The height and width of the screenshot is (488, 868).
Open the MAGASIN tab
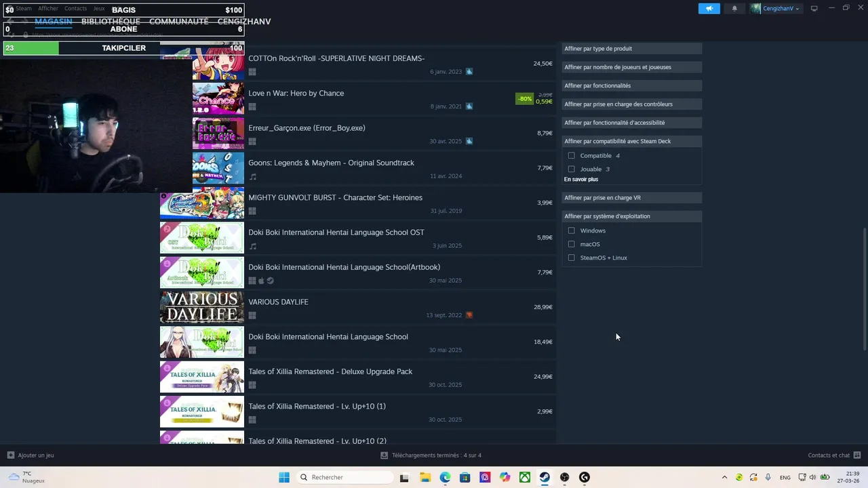(54, 22)
